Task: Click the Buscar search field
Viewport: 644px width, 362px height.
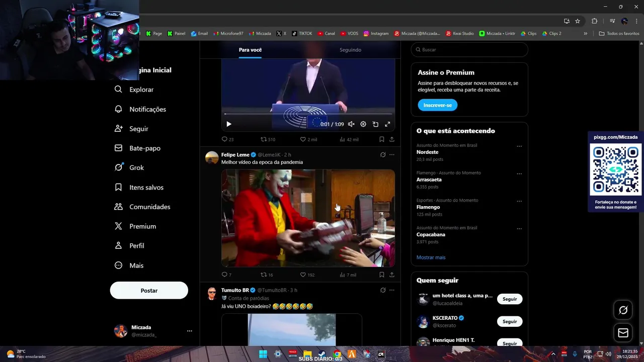Action: pos(469,50)
